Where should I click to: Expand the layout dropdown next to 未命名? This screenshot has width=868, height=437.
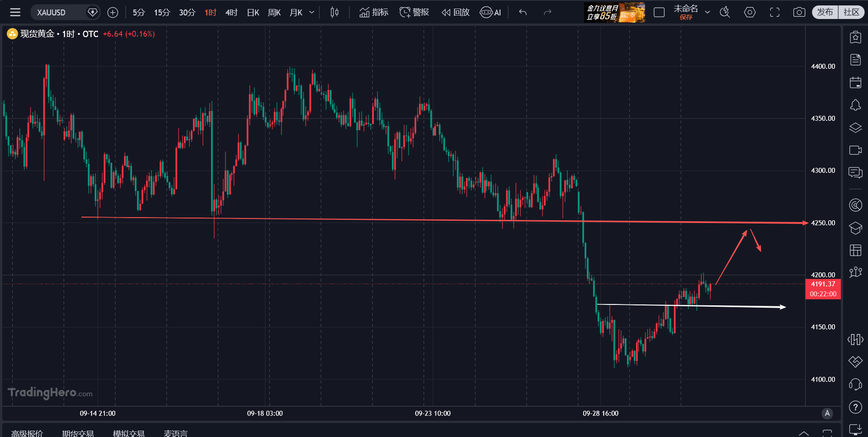[x=708, y=12]
